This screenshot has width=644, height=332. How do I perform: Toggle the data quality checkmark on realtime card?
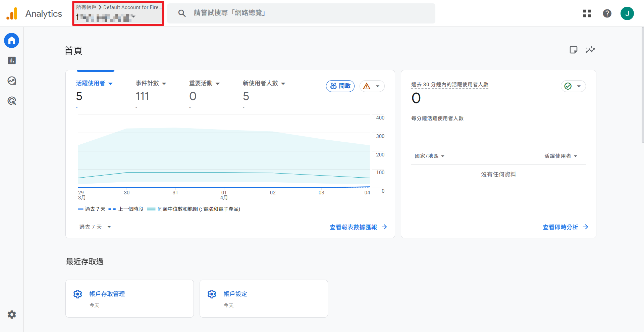pyautogui.click(x=573, y=86)
